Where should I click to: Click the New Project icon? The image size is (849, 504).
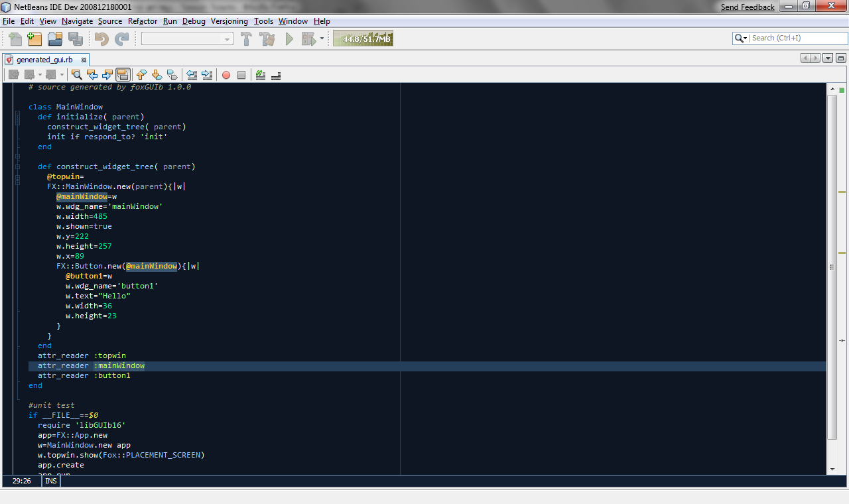pos(34,39)
